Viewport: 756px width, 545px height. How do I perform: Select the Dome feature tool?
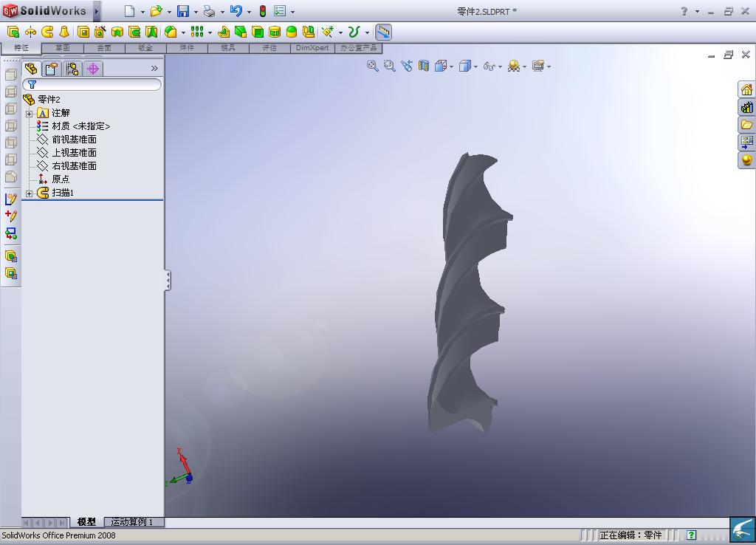coord(291,32)
